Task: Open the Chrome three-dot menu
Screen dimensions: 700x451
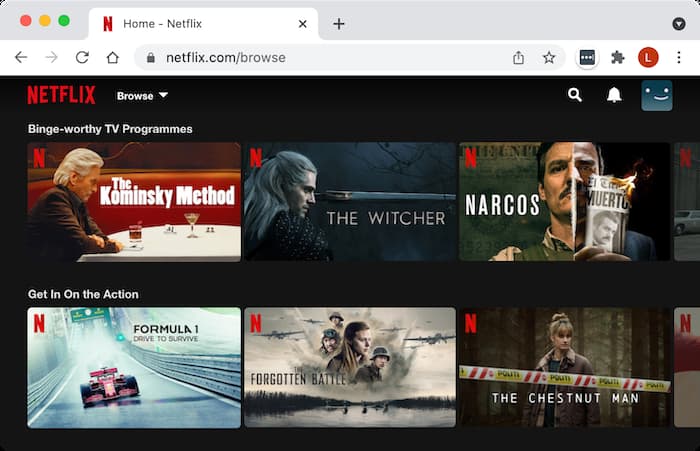Action: (x=679, y=57)
